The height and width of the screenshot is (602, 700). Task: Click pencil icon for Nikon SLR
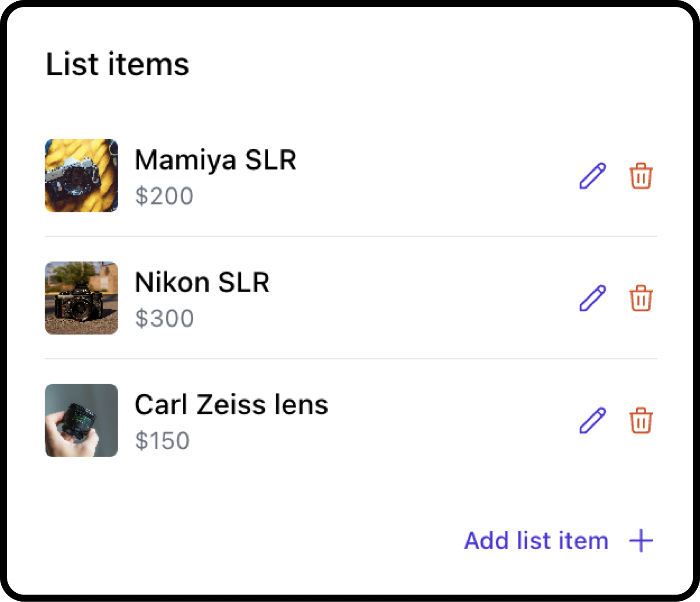click(x=592, y=298)
